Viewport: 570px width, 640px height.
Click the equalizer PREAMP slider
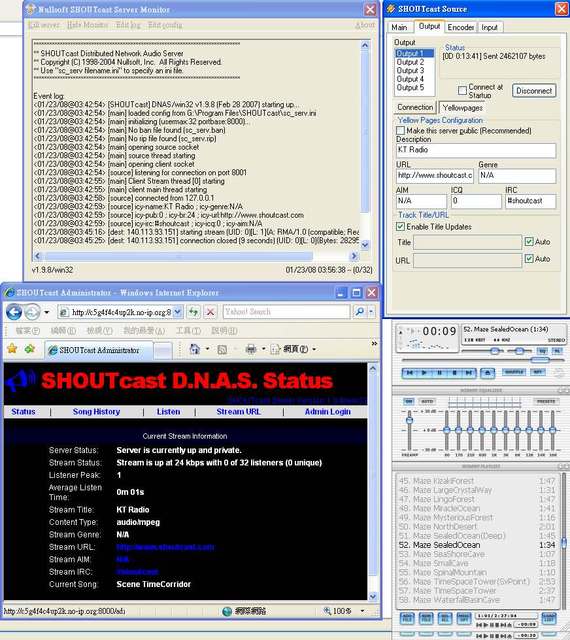coord(410,430)
